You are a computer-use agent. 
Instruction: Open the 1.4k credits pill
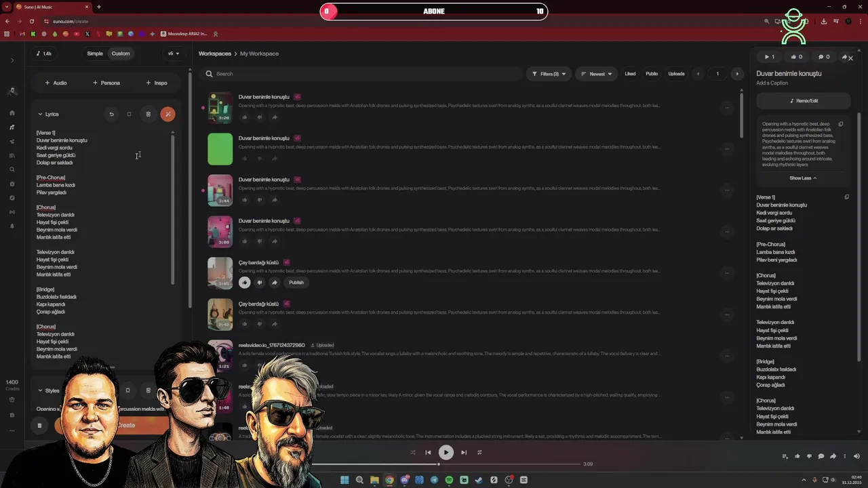click(43, 54)
